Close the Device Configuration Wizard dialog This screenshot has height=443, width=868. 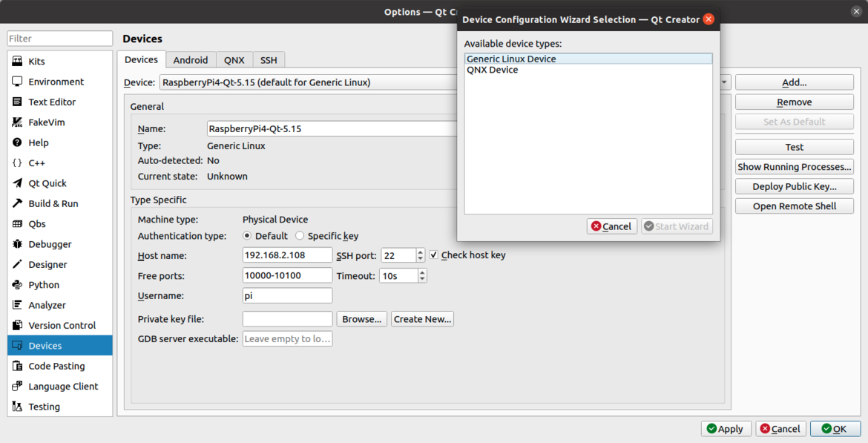[708, 19]
